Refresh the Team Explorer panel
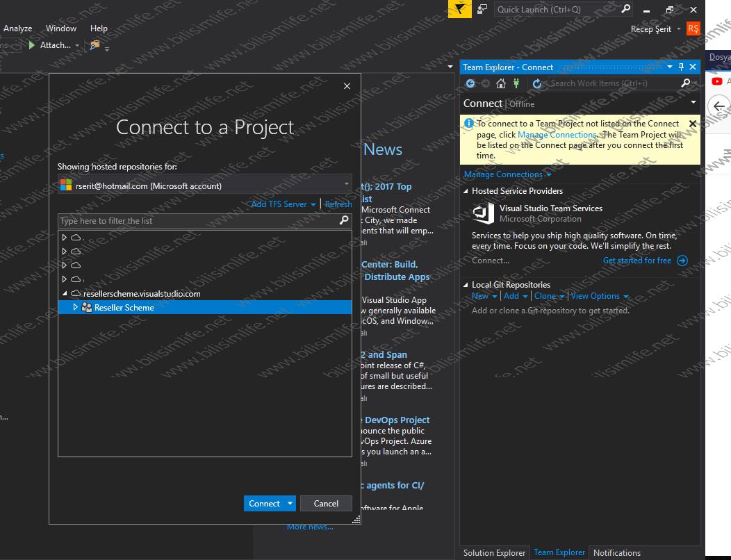Screen dimensions: 731x560 click(x=537, y=83)
